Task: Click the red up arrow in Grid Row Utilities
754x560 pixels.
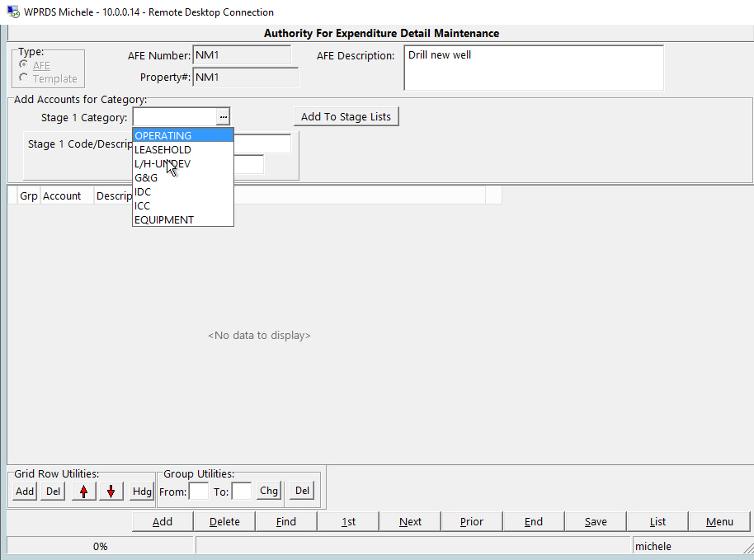Action: 82,491
